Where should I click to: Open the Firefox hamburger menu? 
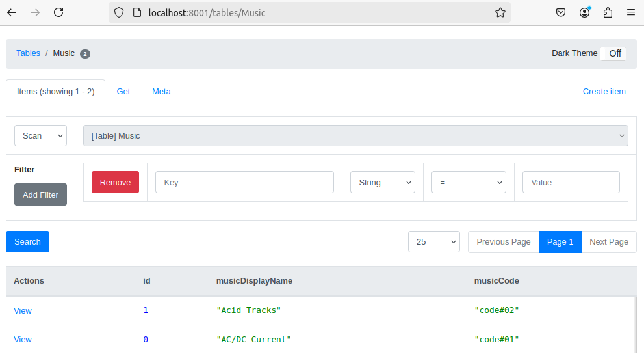[x=631, y=13]
